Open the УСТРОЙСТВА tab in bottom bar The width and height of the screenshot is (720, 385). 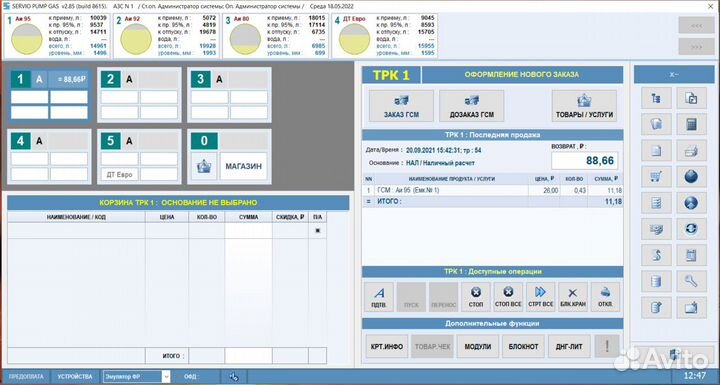[x=75, y=377]
